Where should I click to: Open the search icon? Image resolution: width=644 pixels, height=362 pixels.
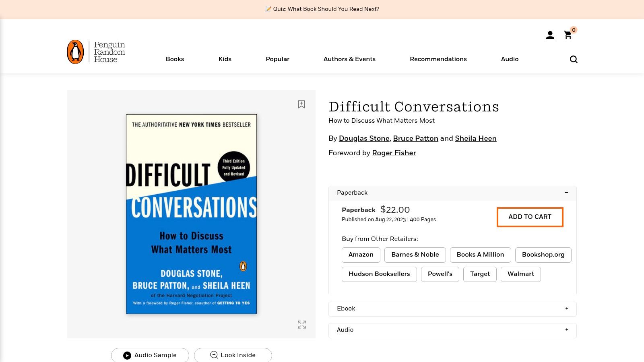(x=573, y=59)
